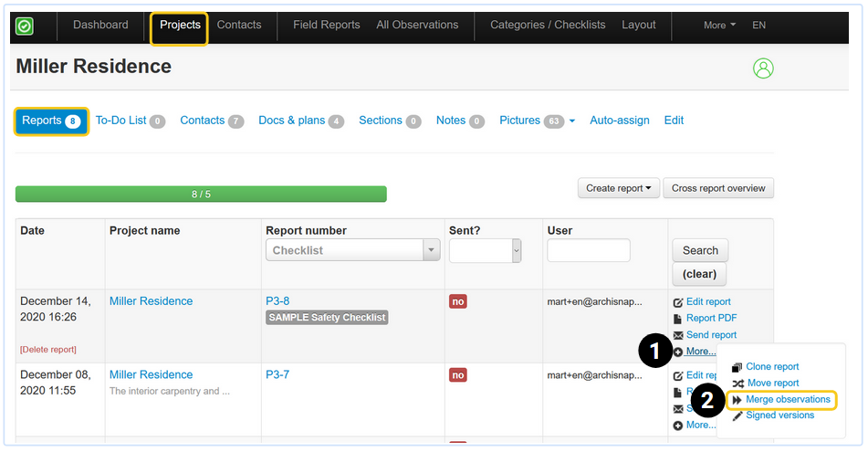The width and height of the screenshot is (868, 452).
Task: Click the Merge observations arrow icon
Action: [737, 400]
